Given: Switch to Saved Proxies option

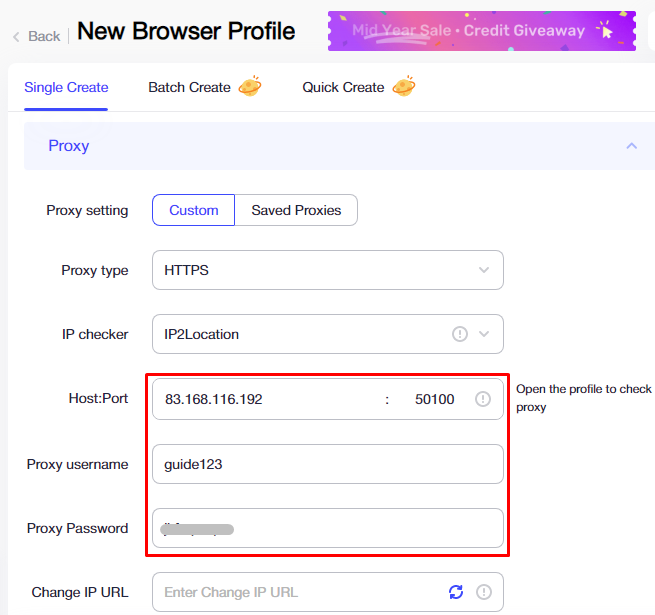Looking at the screenshot, I should tap(296, 210).
